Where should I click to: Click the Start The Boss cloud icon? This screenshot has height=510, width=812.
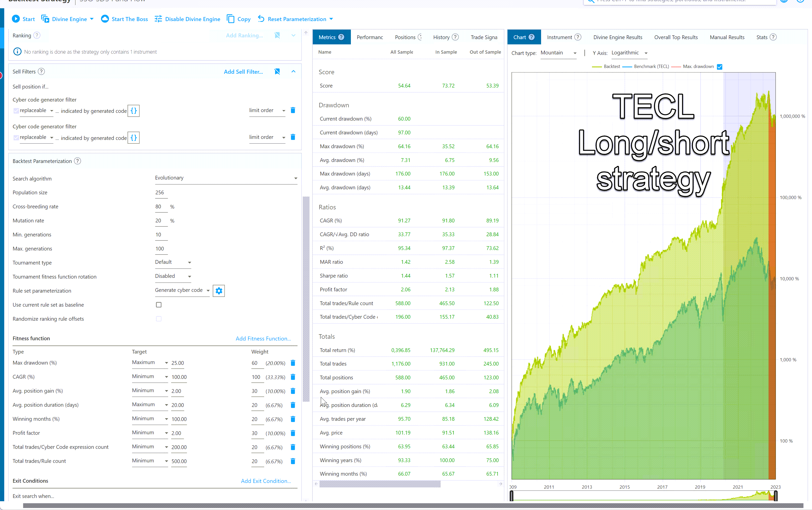(105, 19)
